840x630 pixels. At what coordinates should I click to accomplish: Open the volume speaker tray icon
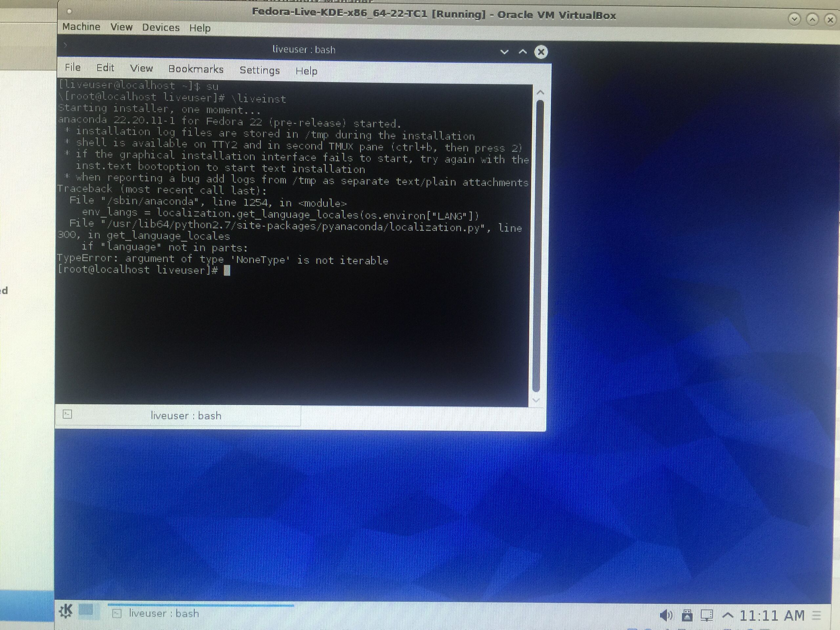[x=665, y=615]
